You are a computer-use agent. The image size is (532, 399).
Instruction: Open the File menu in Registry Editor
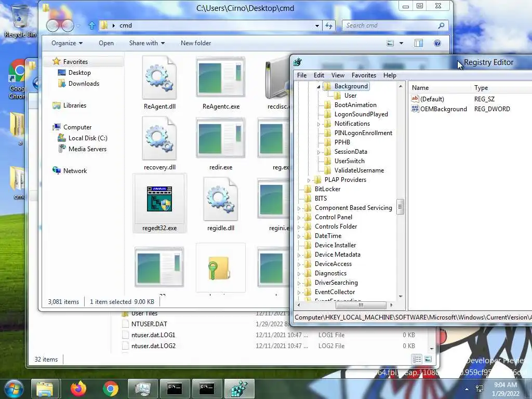pos(302,75)
